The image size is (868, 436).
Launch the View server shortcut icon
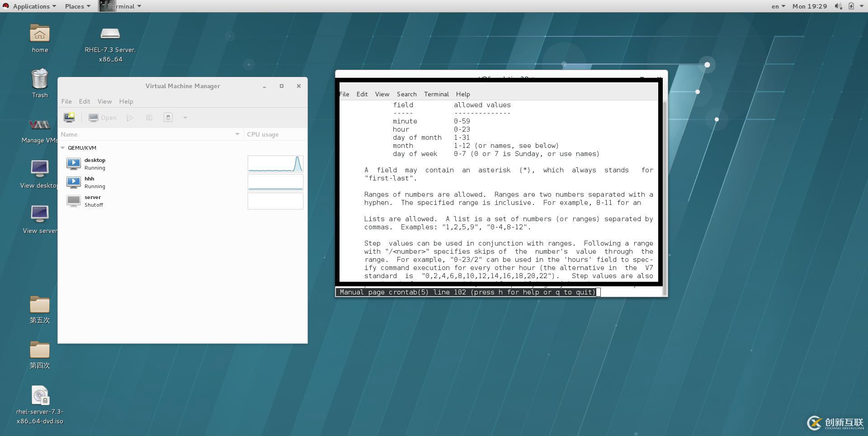pyautogui.click(x=40, y=215)
